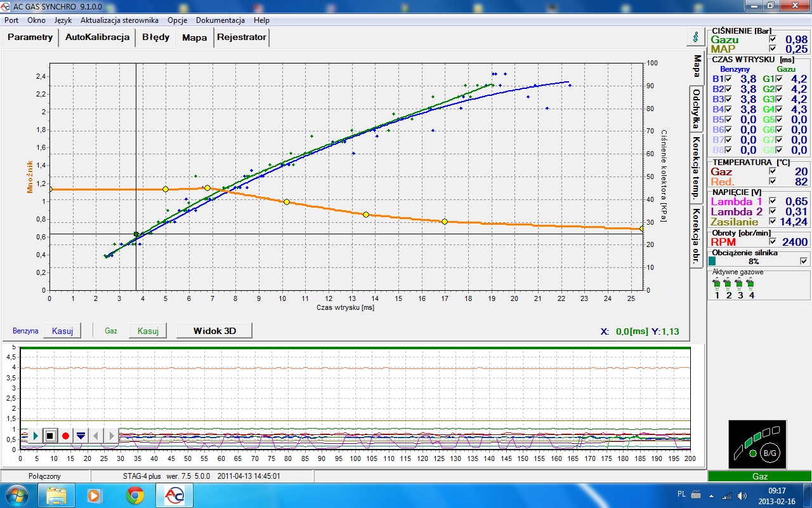This screenshot has width=812, height=508.
Task: Open the Okno menu
Action: click(36, 20)
